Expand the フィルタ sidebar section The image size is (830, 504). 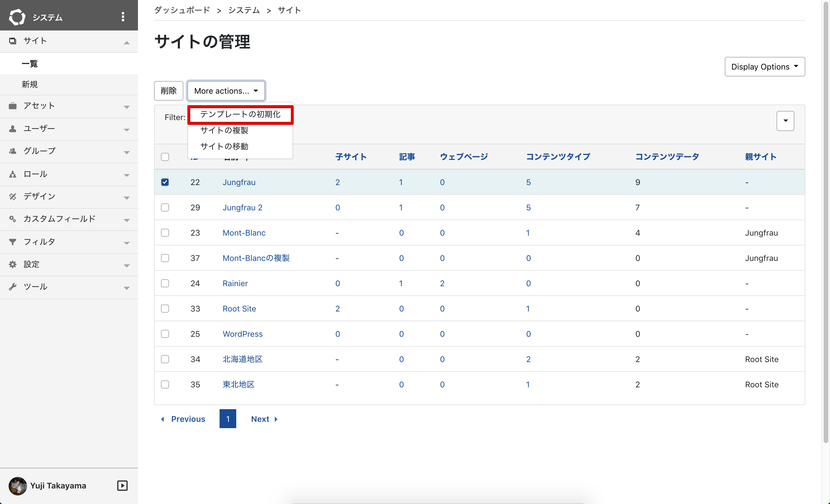(127, 243)
